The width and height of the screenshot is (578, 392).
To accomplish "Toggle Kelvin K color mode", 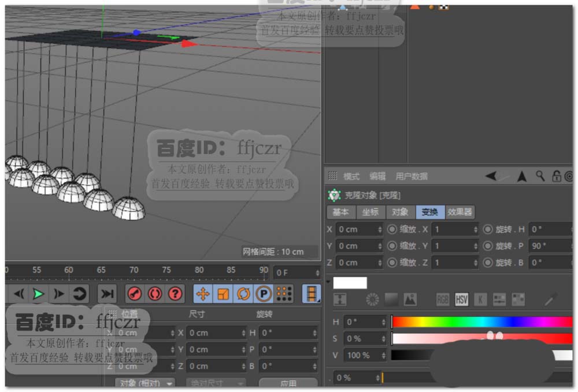I will point(480,300).
